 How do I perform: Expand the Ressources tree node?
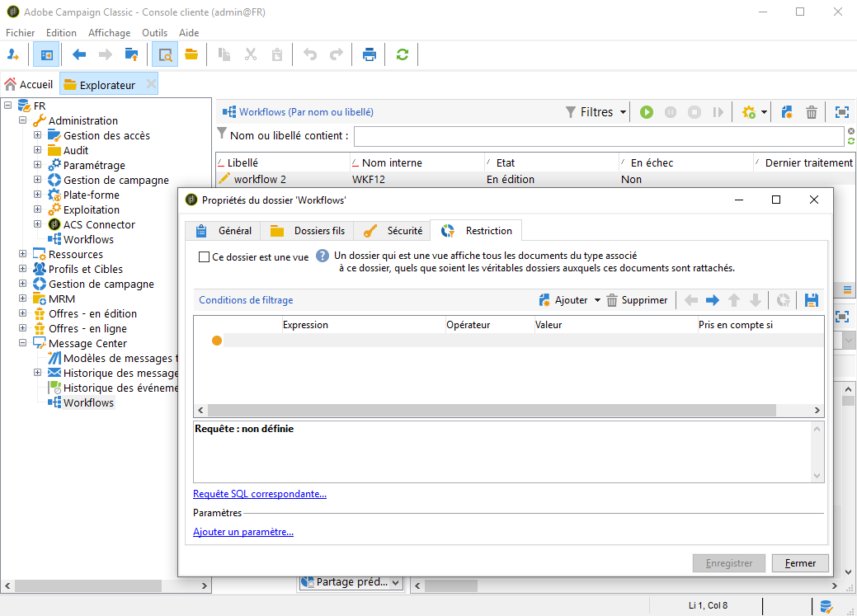pyautogui.click(x=22, y=254)
